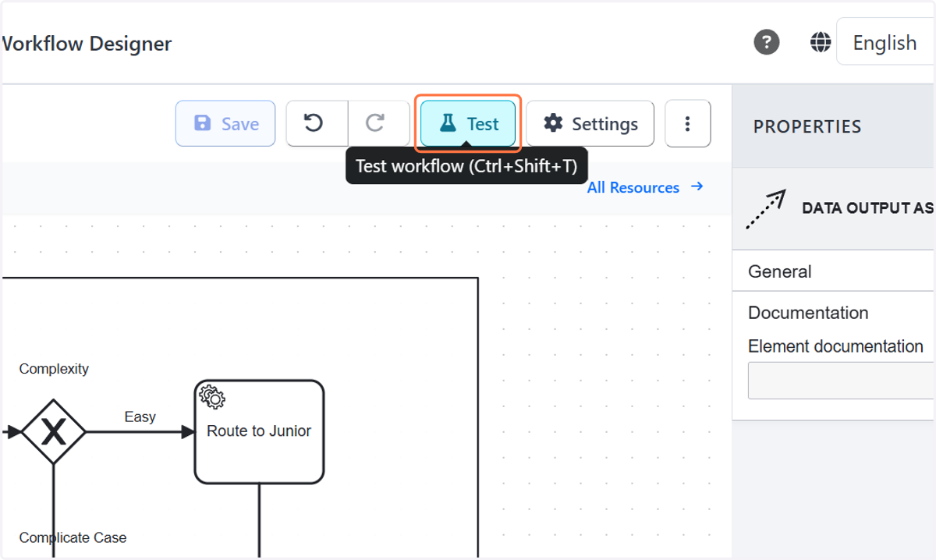Follow the All Resources link
The image size is (936, 560).
[645, 187]
